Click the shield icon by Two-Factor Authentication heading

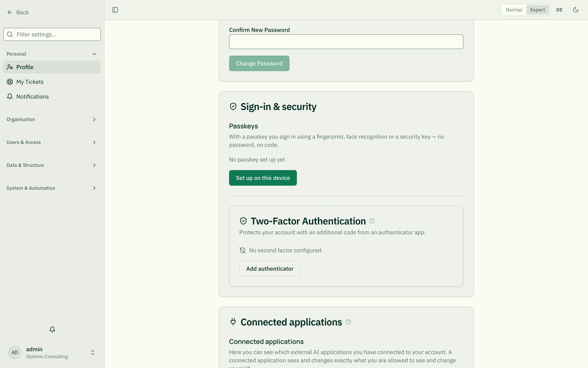(243, 221)
